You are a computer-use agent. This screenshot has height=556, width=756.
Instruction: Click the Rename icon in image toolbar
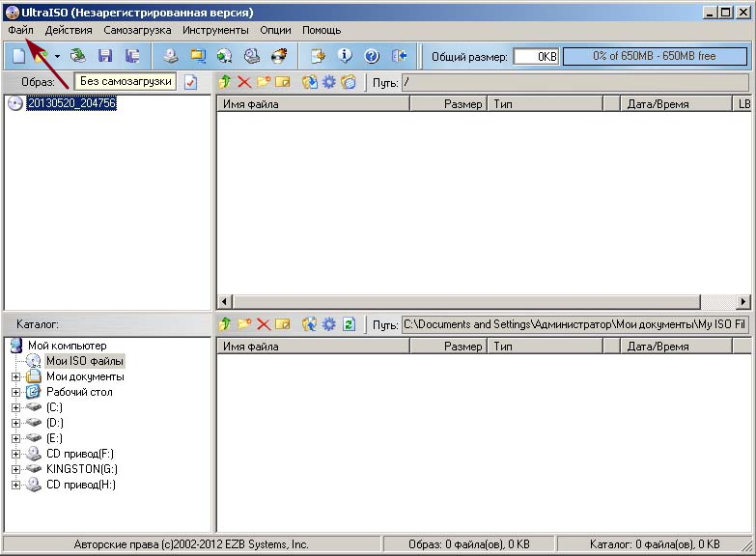tap(283, 82)
